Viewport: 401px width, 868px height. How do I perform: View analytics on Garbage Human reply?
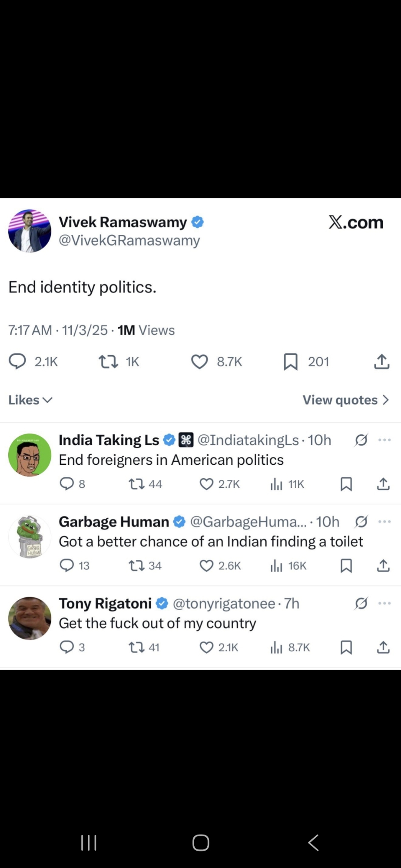coord(276,566)
